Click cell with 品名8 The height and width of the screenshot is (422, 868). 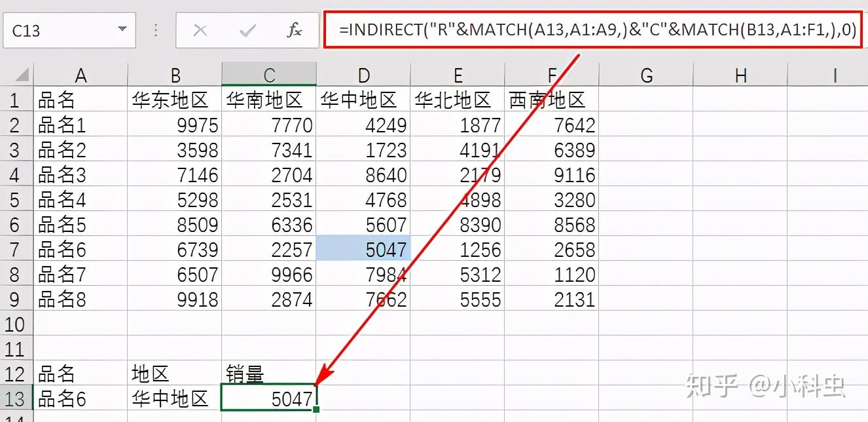click(x=81, y=299)
